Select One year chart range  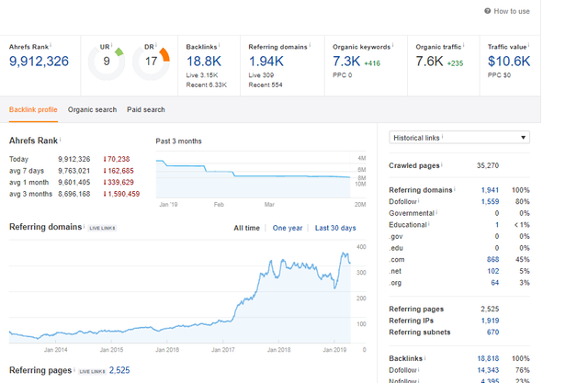[288, 228]
